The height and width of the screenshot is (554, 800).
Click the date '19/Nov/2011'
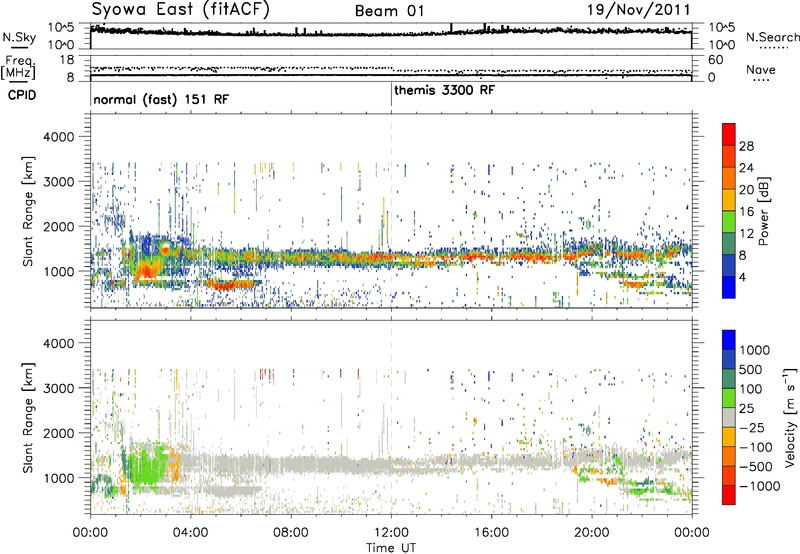coord(638,10)
